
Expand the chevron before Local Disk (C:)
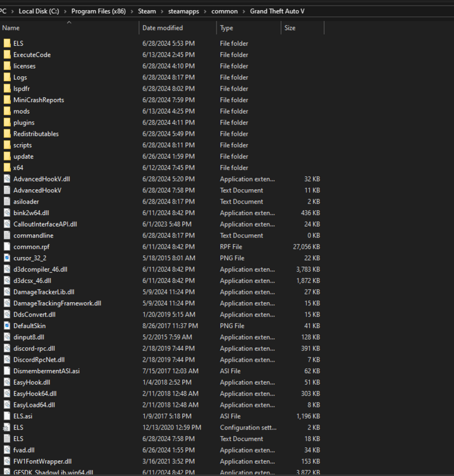point(13,11)
